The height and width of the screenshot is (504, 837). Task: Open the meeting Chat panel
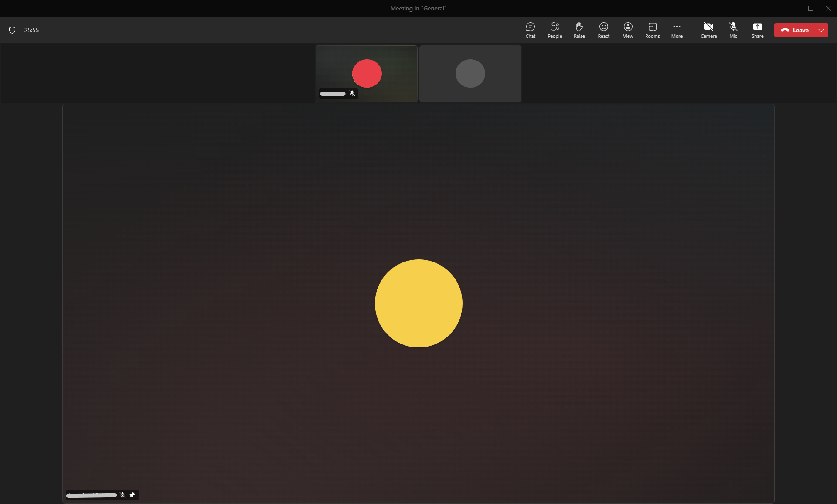pyautogui.click(x=530, y=30)
